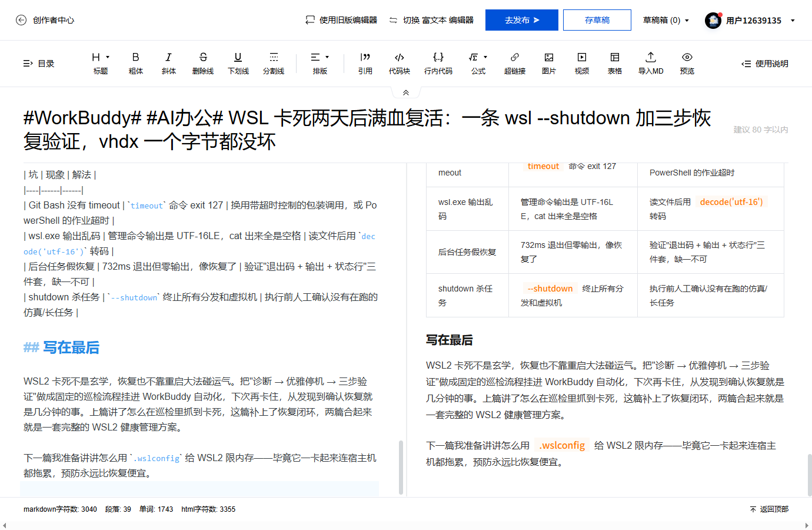Screen dimensions: 812x530
Task: Click 去发布 publish button
Action: (522, 20)
